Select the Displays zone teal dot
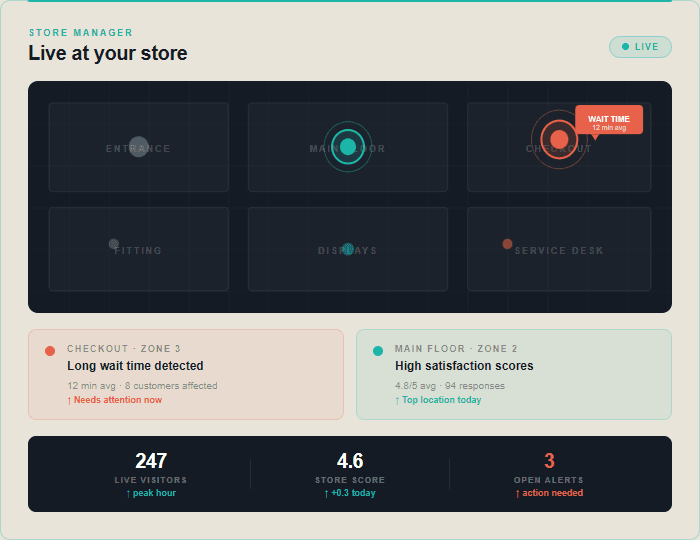 (x=348, y=249)
